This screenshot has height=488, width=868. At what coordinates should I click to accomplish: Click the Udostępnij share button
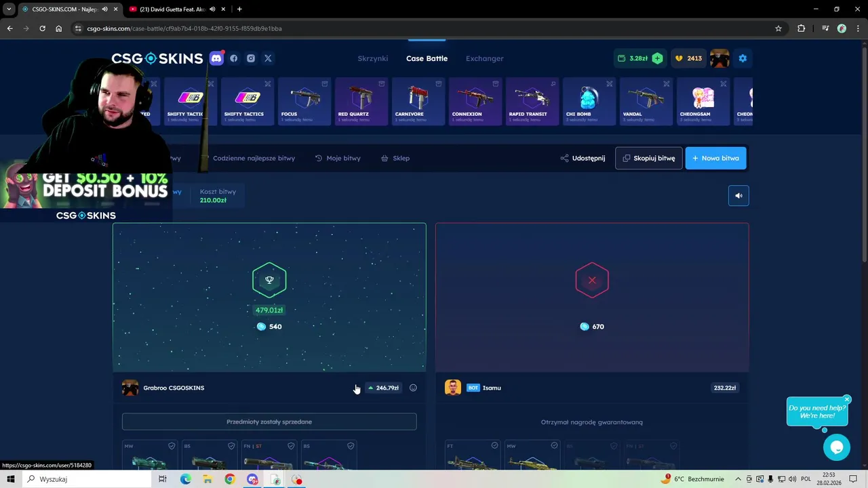coord(583,158)
